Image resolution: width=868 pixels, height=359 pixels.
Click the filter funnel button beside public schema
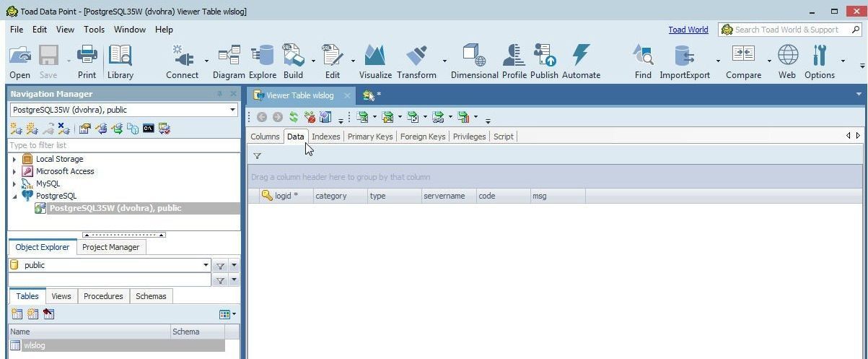pyautogui.click(x=220, y=266)
